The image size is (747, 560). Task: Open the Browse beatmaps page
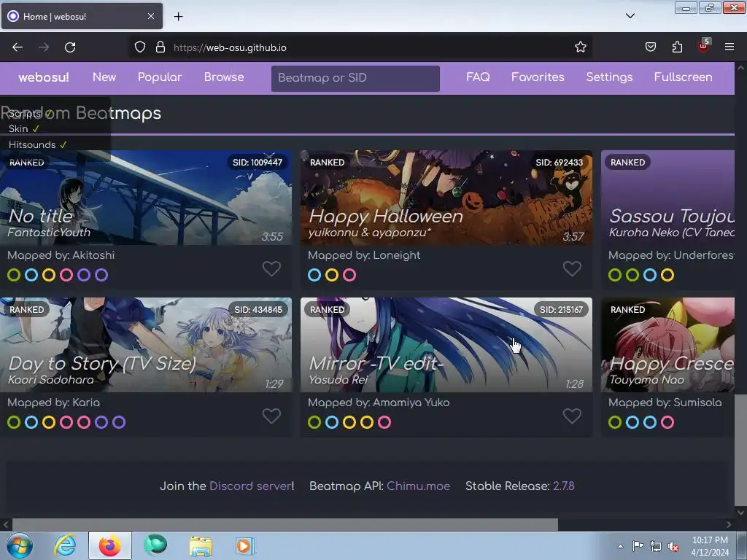pos(224,77)
